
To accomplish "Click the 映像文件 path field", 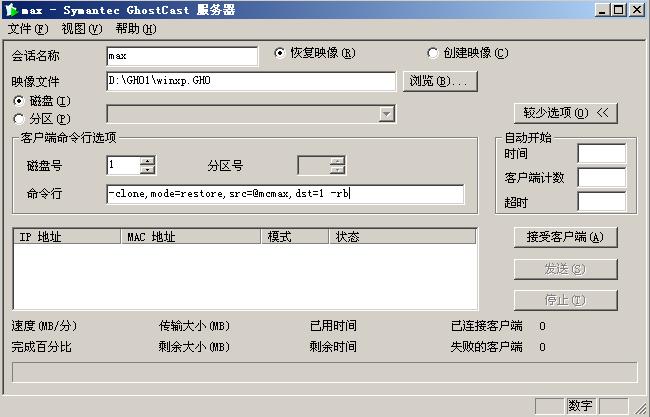I will [251, 81].
